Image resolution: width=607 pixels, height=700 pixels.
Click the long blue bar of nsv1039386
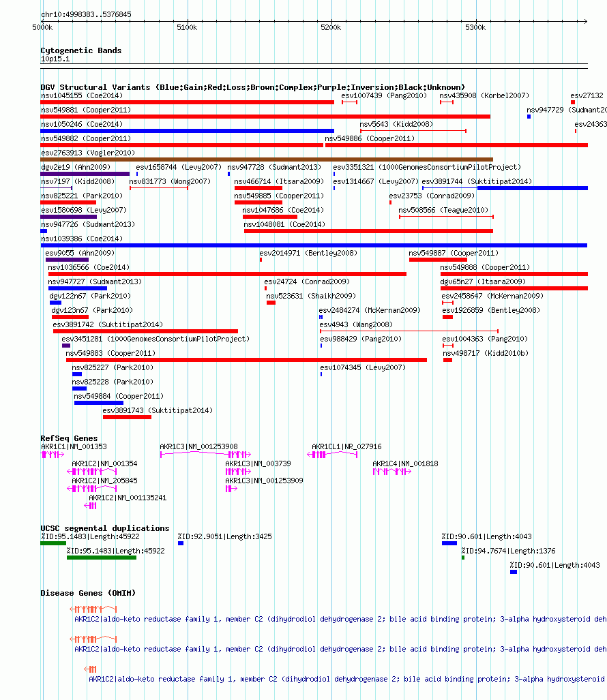314,245
